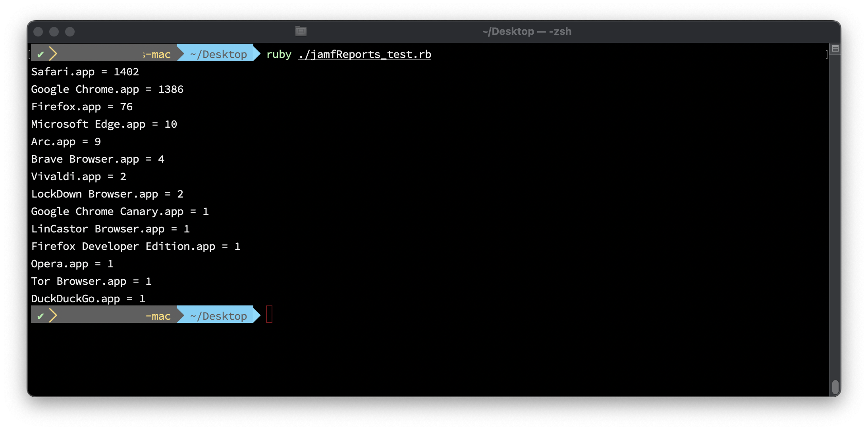Click the underlined ./jamfReports_test.rb path
Image resolution: width=868 pixels, height=430 pixels.
pos(365,54)
